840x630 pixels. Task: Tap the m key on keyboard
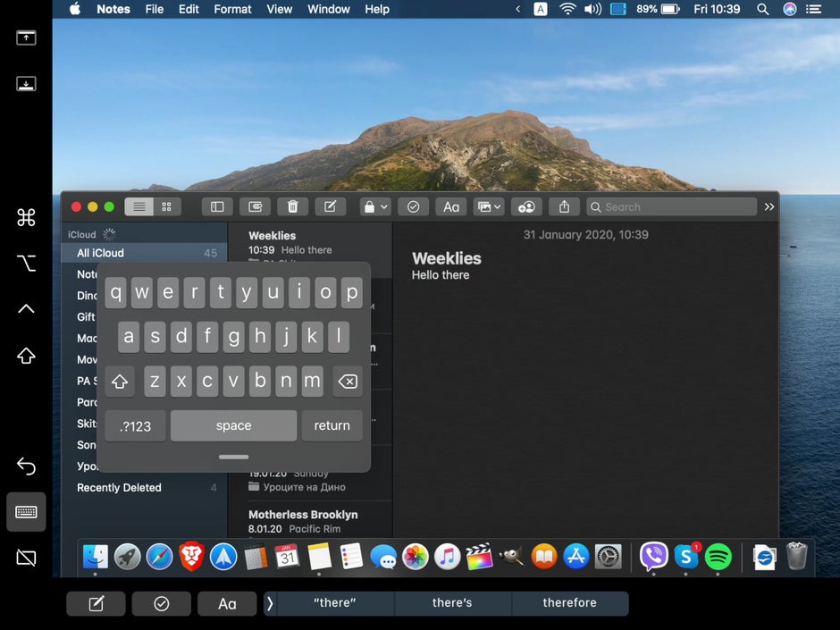pos(313,382)
